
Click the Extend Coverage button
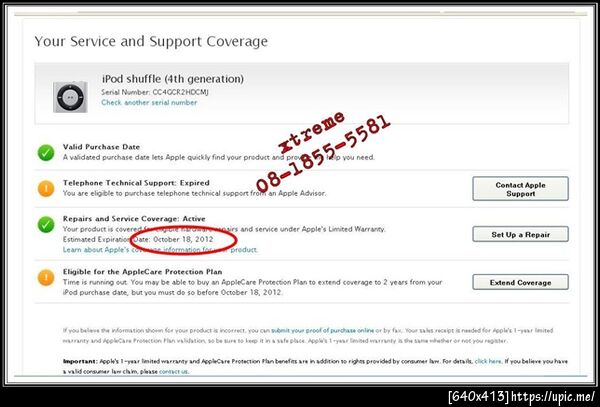(520, 282)
